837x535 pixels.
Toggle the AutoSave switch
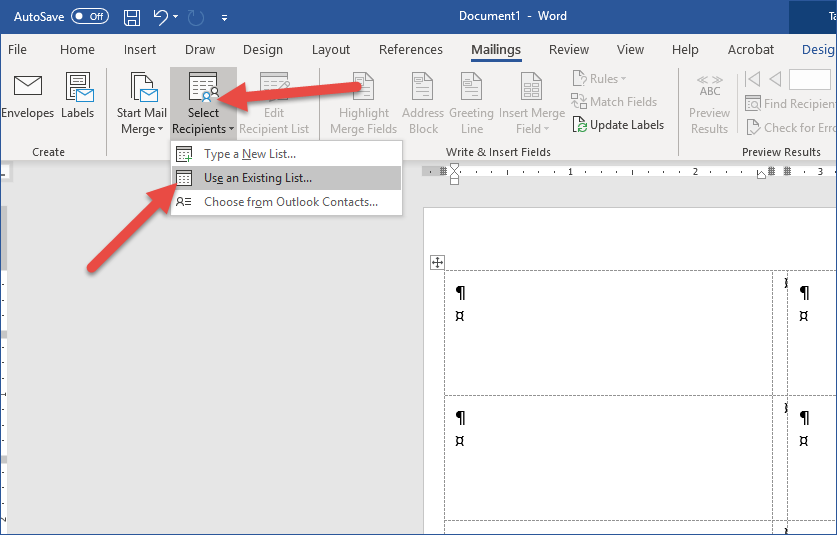[90, 17]
